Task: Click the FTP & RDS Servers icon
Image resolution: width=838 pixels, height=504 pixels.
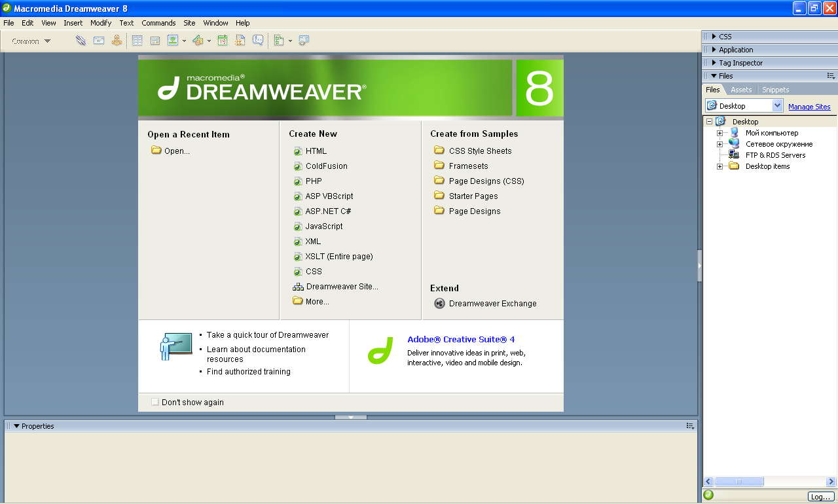Action: [734, 155]
